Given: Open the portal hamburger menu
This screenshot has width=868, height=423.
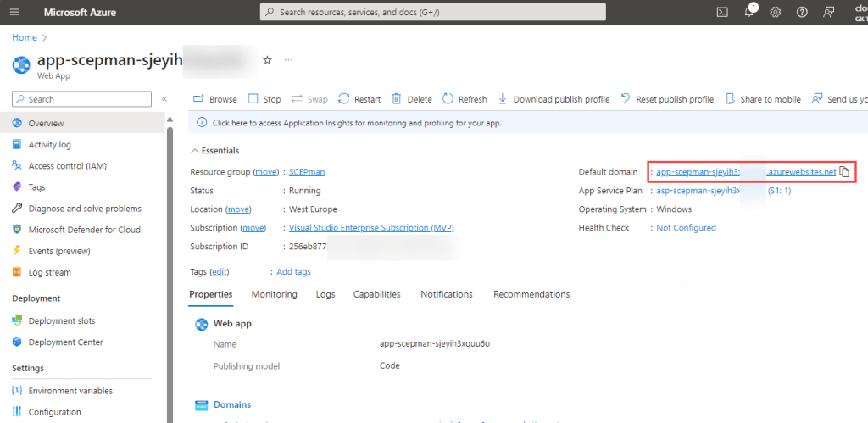Looking at the screenshot, I should (x=15, y=12).
